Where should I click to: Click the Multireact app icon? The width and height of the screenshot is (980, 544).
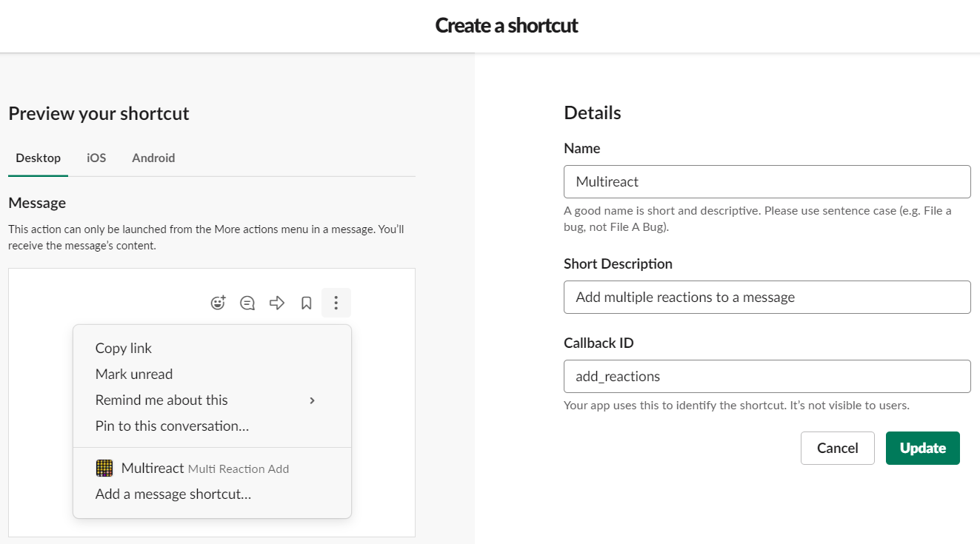[105, 469]
